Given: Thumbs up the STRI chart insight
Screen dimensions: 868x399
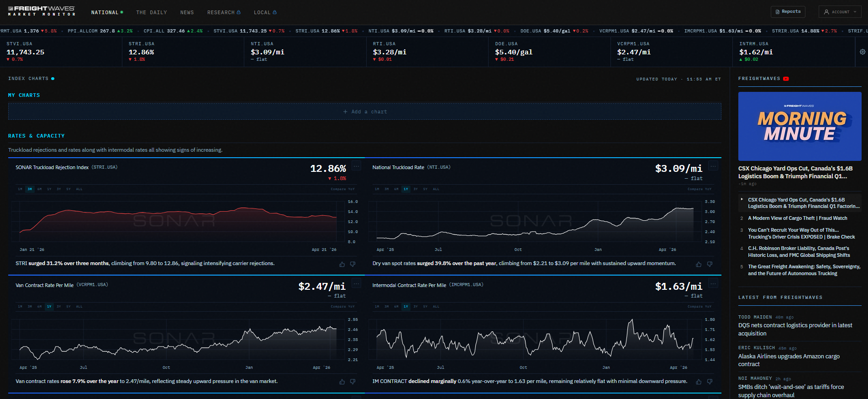Looking at the screenshot, I should click(342, 264).
